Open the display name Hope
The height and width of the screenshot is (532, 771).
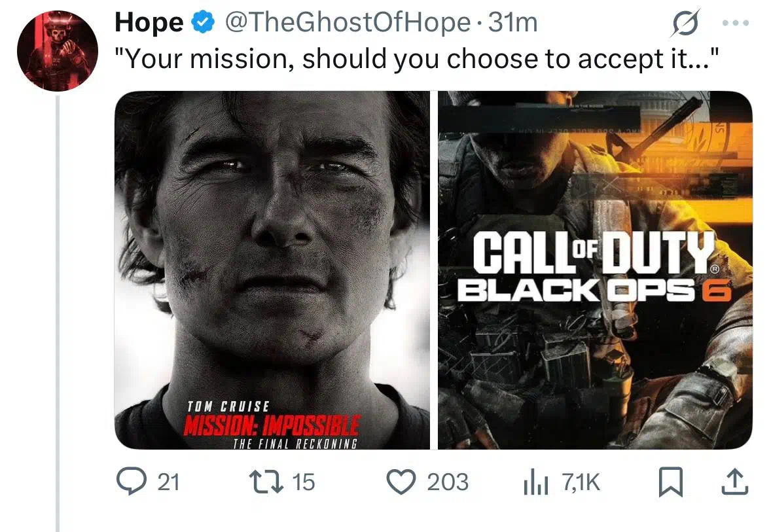[149, 23]
